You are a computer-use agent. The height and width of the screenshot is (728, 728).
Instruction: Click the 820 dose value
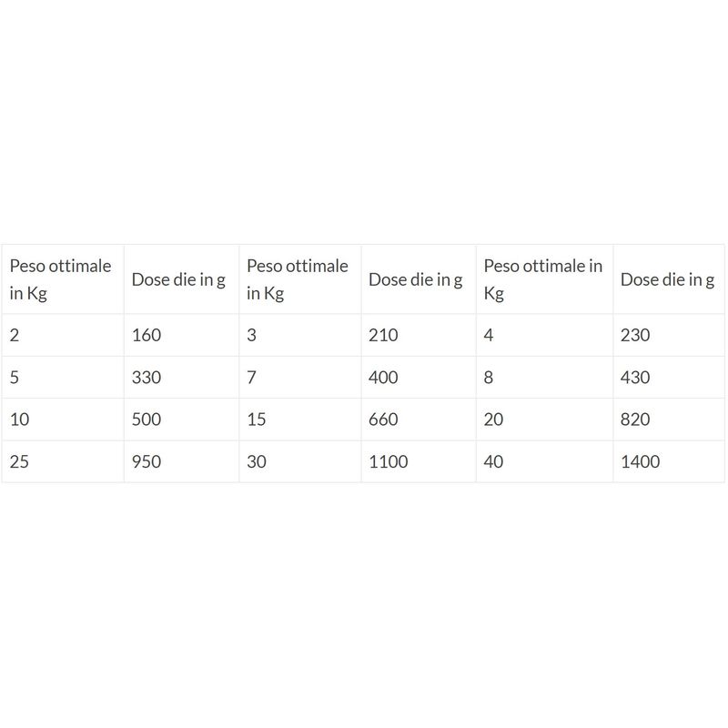[635, 420]
